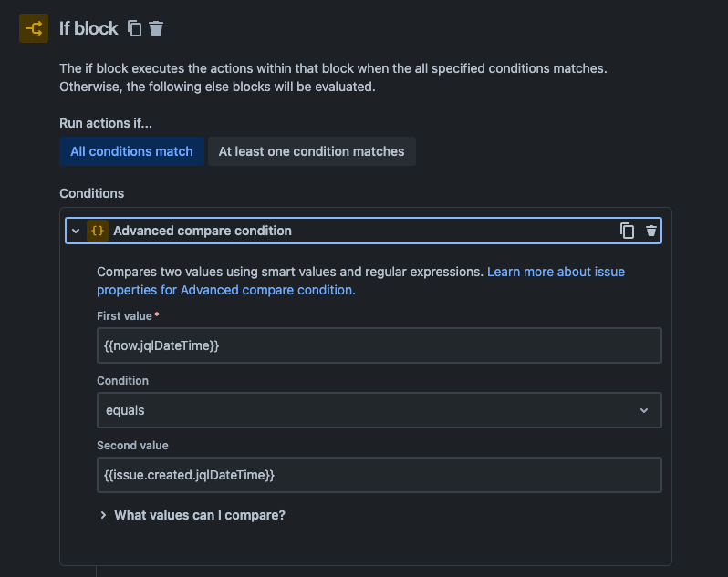This screenshot has height=577, width=728.
Task: Click the curly braces condition icon
Action: pos(98,231)
